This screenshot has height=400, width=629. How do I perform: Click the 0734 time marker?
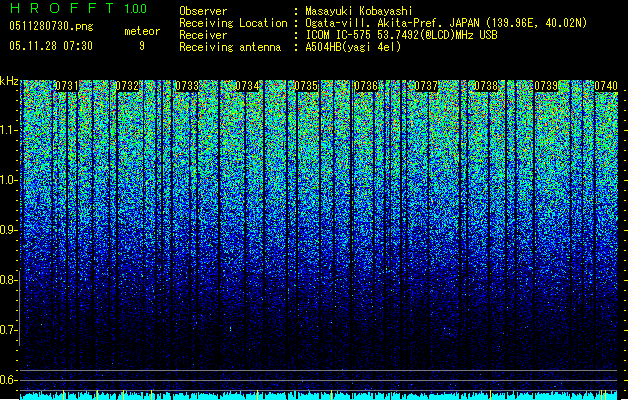247,86
